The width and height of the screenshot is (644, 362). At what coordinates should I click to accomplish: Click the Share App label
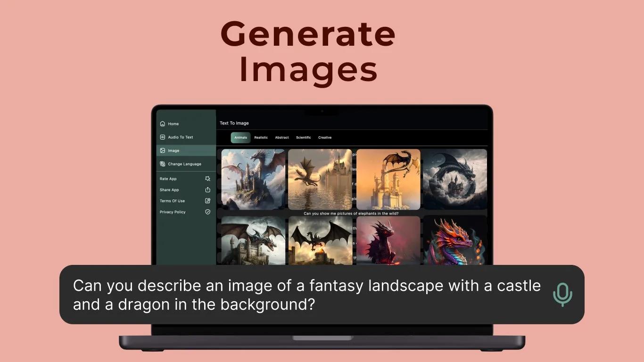click(169, 190)
